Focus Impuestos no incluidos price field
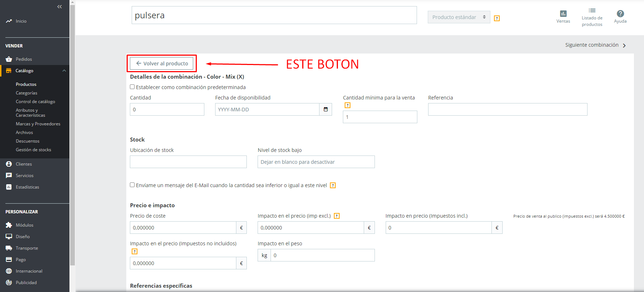Viewport: 644px width, 292px height. tap(183, 263)
